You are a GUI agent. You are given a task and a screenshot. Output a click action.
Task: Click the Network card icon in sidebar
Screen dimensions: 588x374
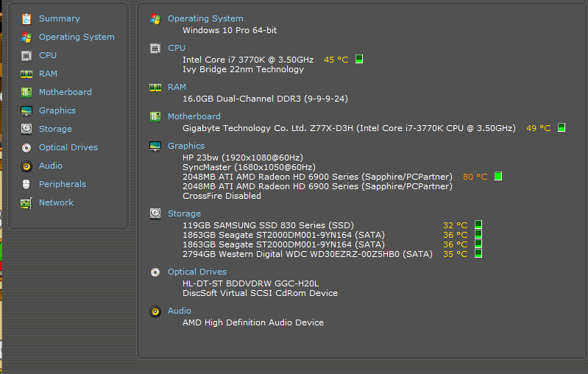click(26, 202)
